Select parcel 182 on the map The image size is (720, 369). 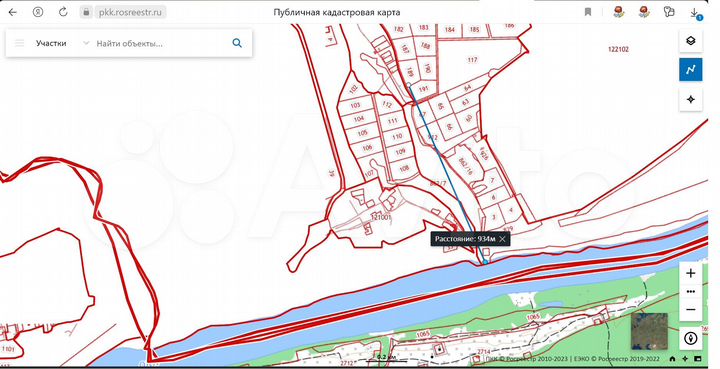click(399, 29)
